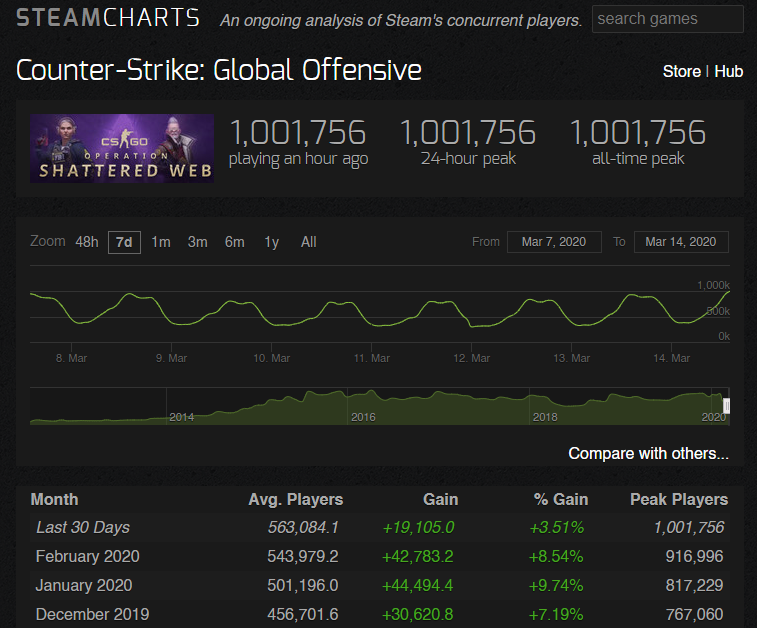Screen dimensions: 757x628
Task: Open the SteamCharts home logo
Action: (108, 18)
